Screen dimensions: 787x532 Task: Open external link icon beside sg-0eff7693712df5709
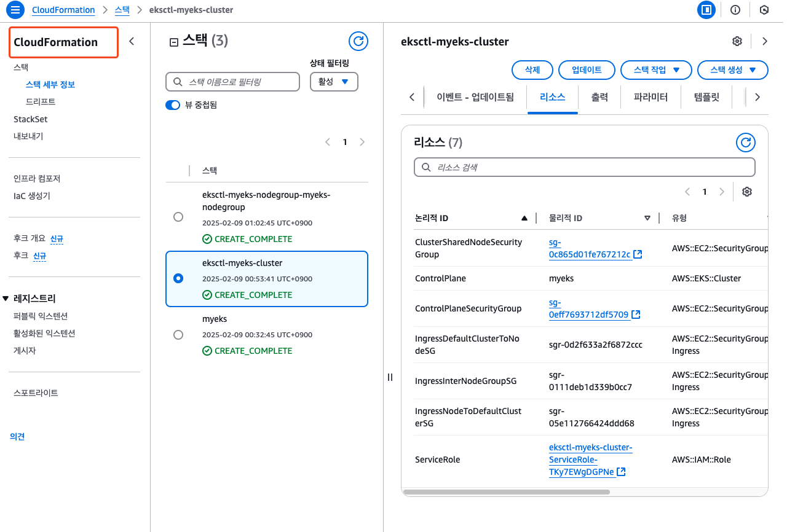(x=636, y=315)
